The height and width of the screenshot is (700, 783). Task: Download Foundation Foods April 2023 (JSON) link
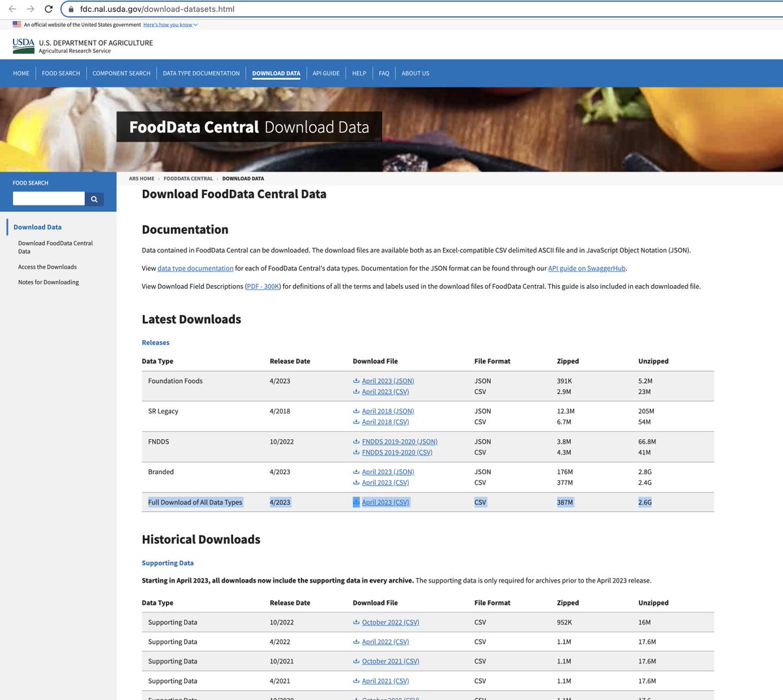(x=388, y=381)
